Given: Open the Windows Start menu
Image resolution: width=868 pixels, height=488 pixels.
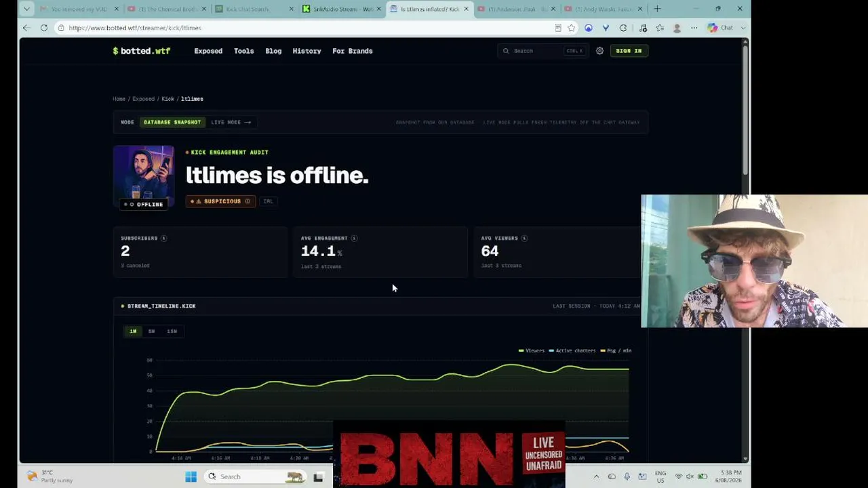Looking at the screenshot, I should [191, 476].
